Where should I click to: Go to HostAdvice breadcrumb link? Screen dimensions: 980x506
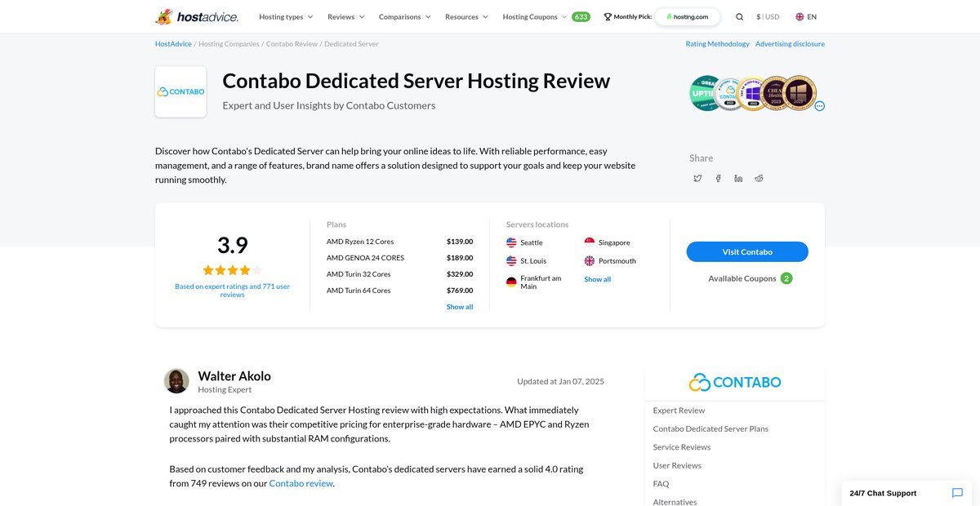[172, 44]
